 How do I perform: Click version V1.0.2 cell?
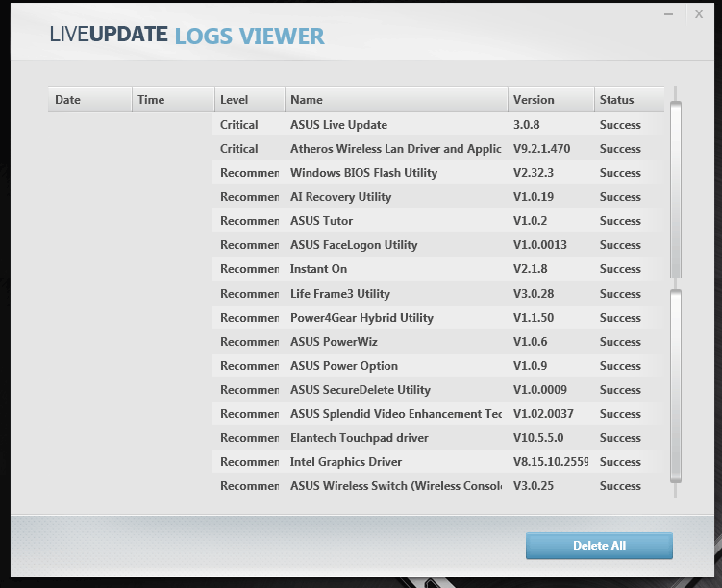(x=530, y=220)
